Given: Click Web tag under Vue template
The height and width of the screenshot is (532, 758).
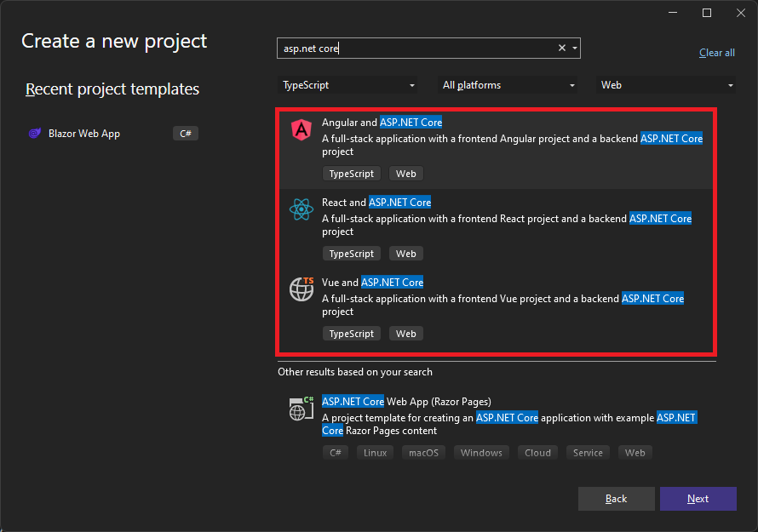Looking at the screenshot, I should click(x=406, y=334).
